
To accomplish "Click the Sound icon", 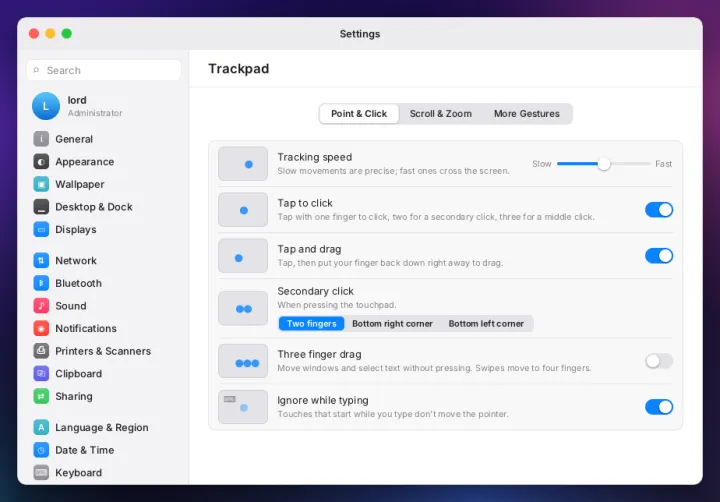I will coord(41,305).
